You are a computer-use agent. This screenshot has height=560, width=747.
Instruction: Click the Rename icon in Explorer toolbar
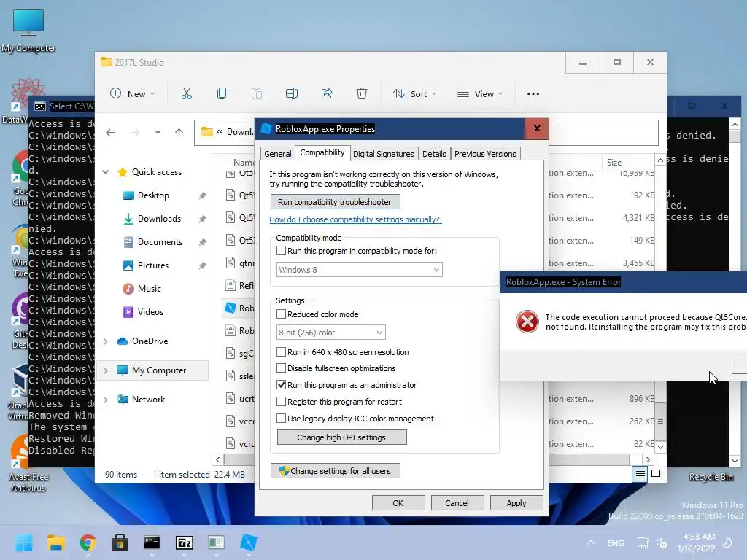(x=292, y=94)
